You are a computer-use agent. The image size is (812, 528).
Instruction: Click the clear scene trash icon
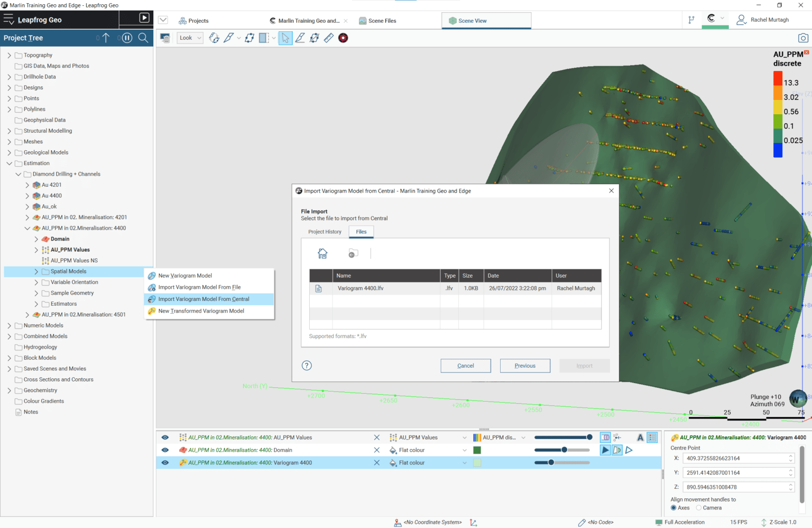pyautogui.click(x=164, y=38)
